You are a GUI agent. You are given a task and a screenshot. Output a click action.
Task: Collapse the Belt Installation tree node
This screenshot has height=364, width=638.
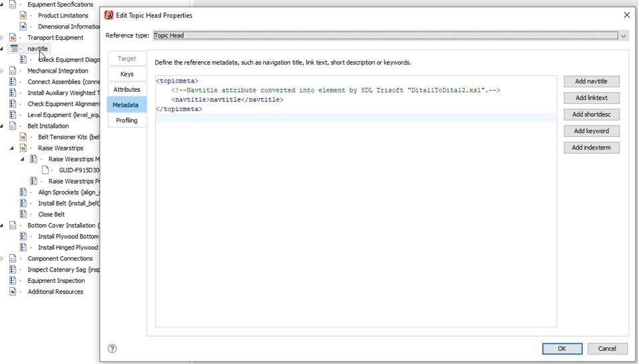pos(1,126)
